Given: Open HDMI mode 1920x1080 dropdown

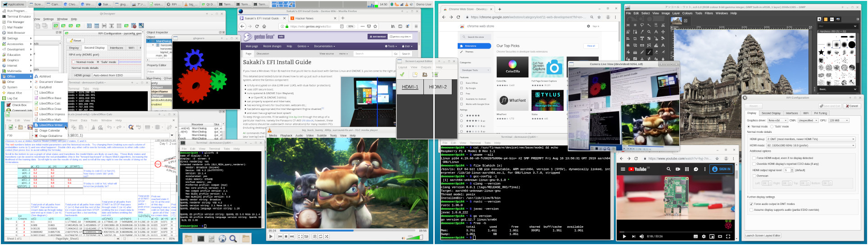Looking at the screenshot, I should [x=811, y=145].
